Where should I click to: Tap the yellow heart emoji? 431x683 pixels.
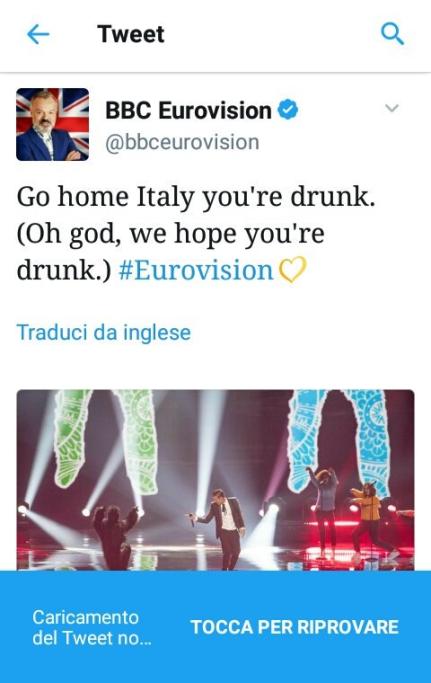tap(292, 270)
